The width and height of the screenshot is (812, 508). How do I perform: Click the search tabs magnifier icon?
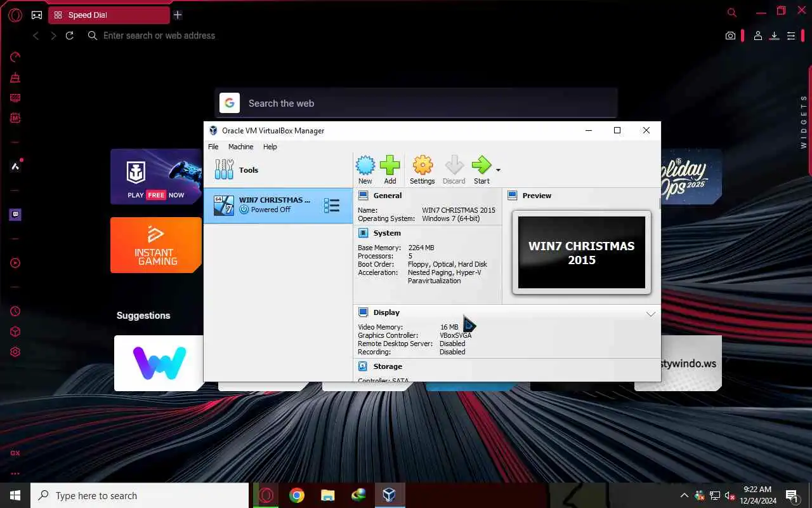pos(731,12)
